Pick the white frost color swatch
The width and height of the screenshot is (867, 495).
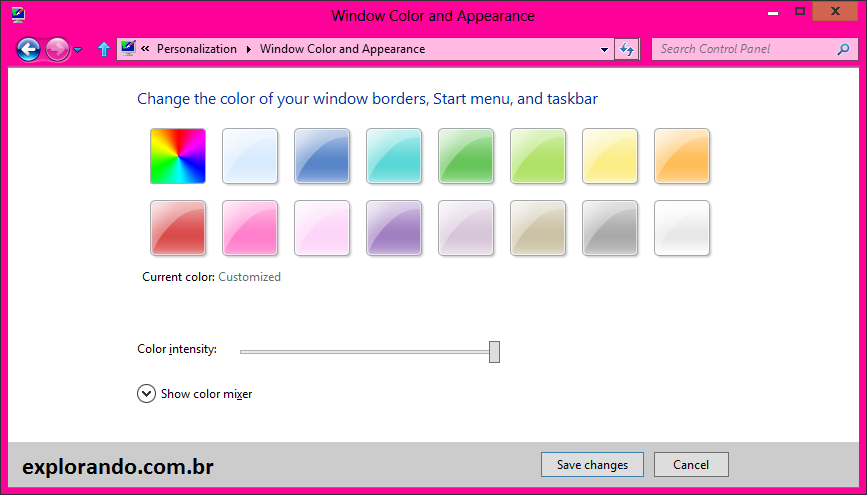pyautogui.click(x=682, y=228)
